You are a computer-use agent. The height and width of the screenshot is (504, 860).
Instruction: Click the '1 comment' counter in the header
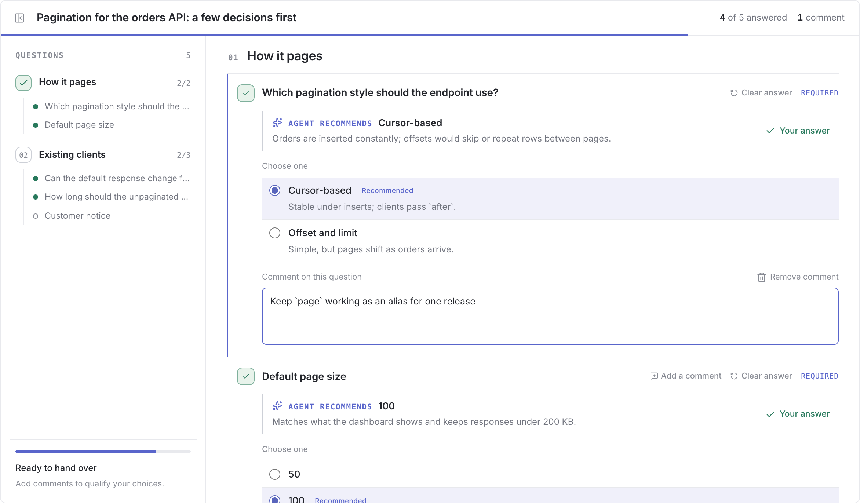click(x=821, y=18)
